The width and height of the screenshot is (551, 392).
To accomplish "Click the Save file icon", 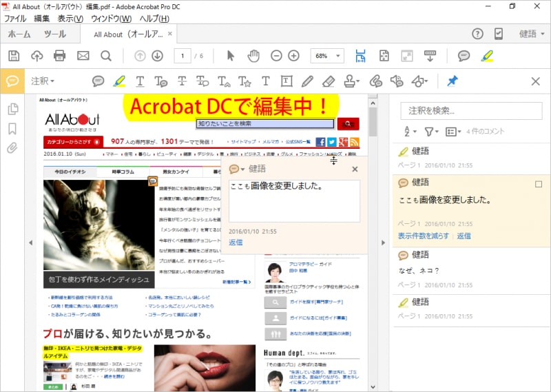I will tap(14, 56).
